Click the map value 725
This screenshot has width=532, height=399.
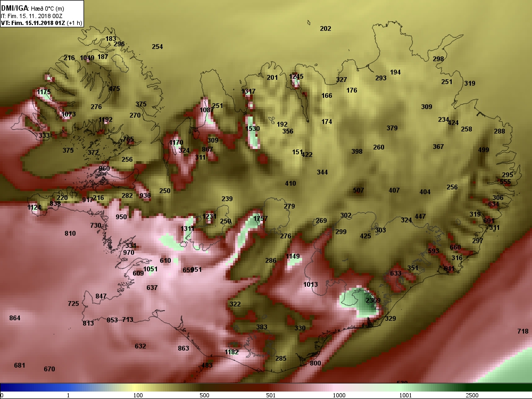point(73,304)
